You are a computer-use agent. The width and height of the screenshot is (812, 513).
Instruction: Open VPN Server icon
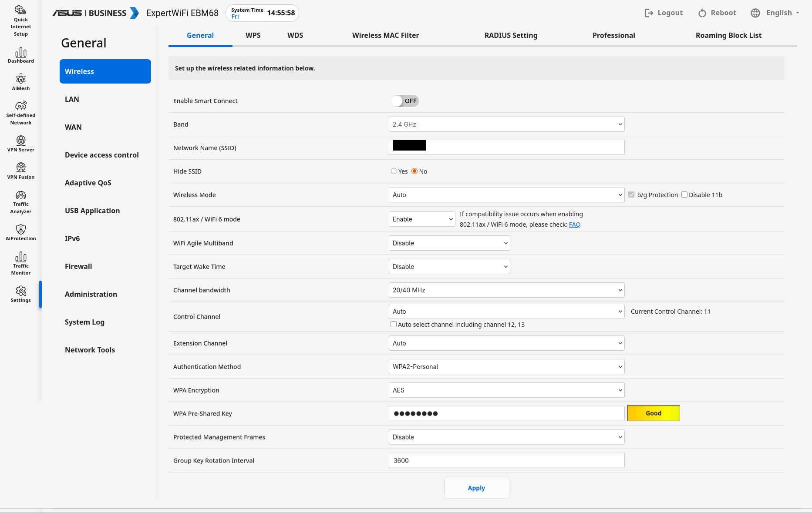pyautogui.click(x=20, y=140)
